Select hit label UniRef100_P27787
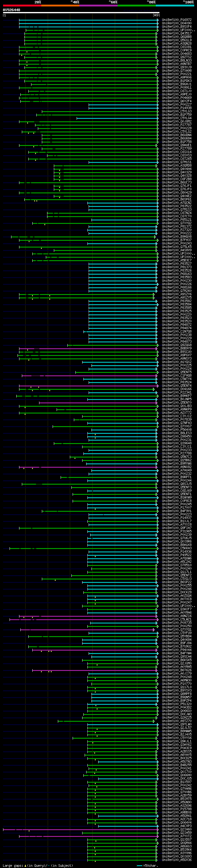 point(177,125)
